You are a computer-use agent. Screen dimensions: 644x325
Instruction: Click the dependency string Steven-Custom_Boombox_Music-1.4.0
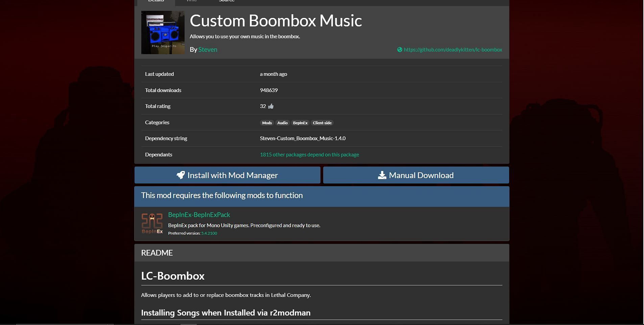coord(303,138)
